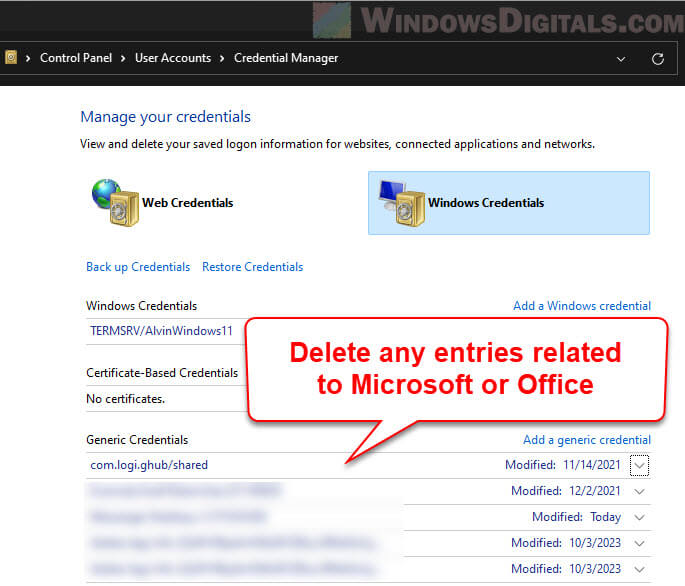The height and width of the screenshot is (586, 685).
Task: Go to User Accounts breadcrumb
Action: (x=173, y=58)
